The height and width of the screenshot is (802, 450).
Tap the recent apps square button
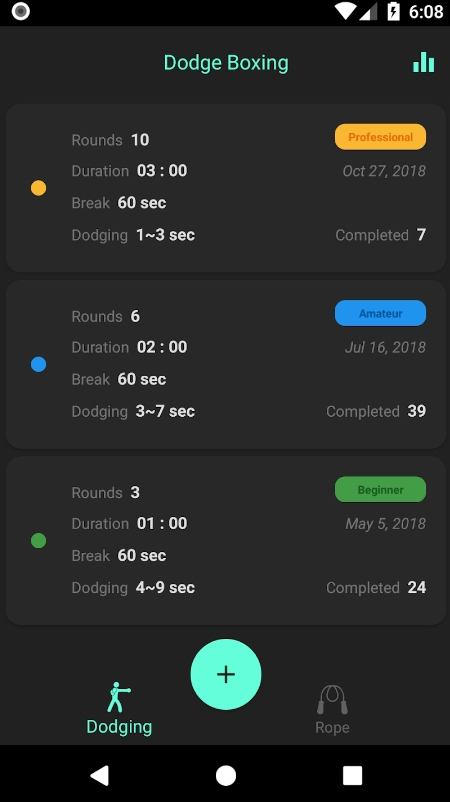352,775
